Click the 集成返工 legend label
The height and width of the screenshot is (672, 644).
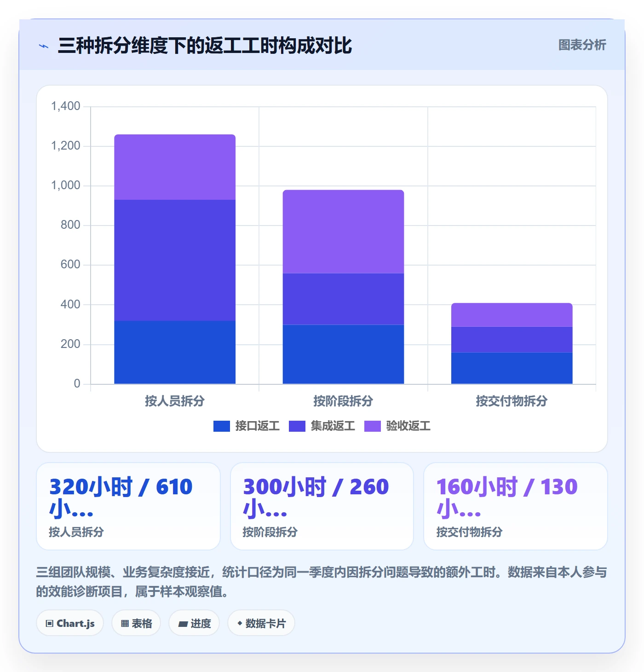[333, 426]
